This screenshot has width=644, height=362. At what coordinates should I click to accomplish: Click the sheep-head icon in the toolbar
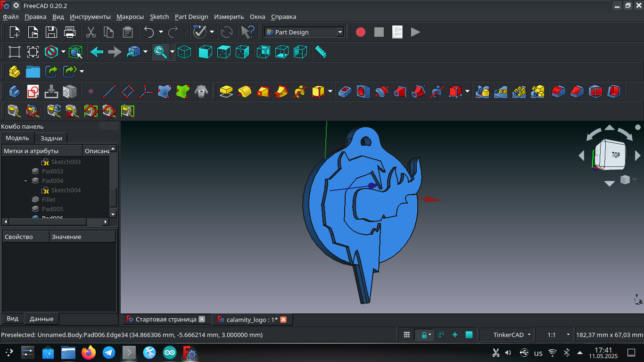coord(201,91)
